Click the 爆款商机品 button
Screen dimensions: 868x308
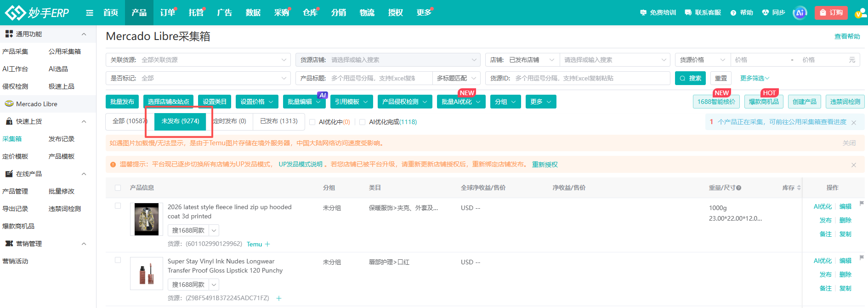(x=764, y=102)
